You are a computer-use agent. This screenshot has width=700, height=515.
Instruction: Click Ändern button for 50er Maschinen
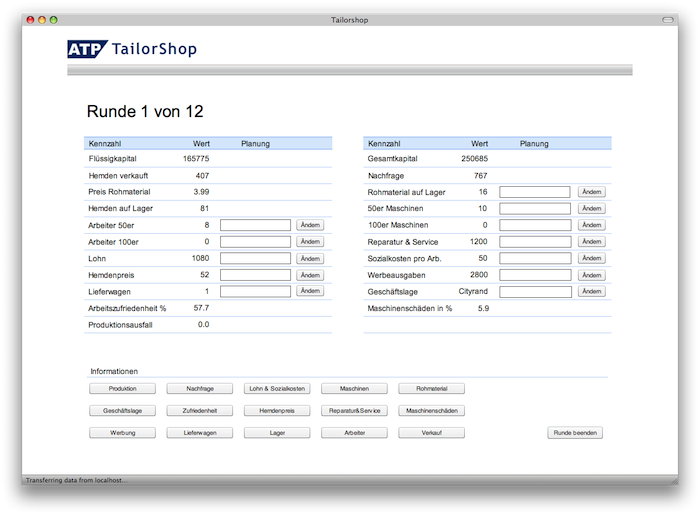click(x=592, y=208)
